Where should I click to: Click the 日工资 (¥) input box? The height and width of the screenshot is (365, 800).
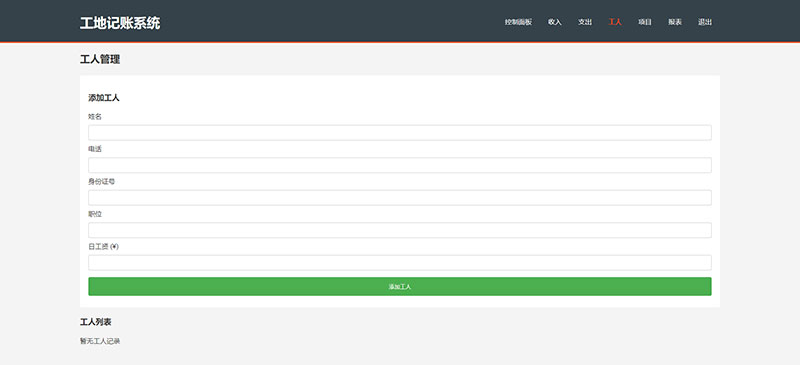tap(400, 263)
